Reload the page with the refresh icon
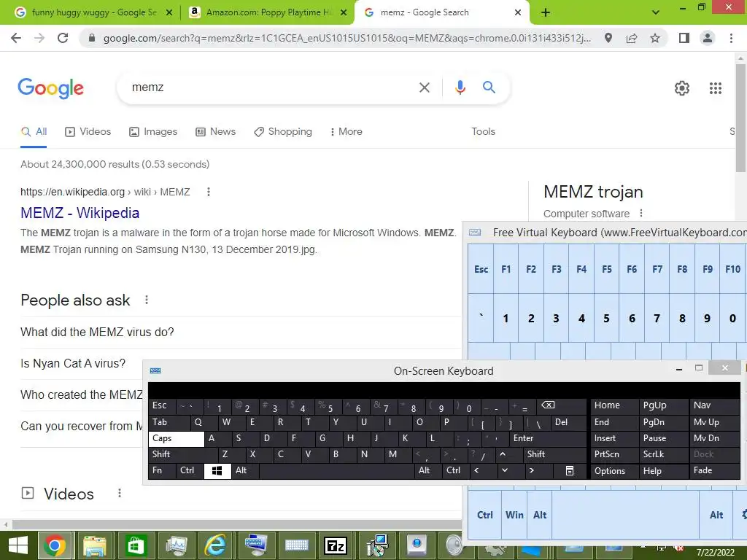Viewport: 747px width, 560px height. click(x=63, y=38)
